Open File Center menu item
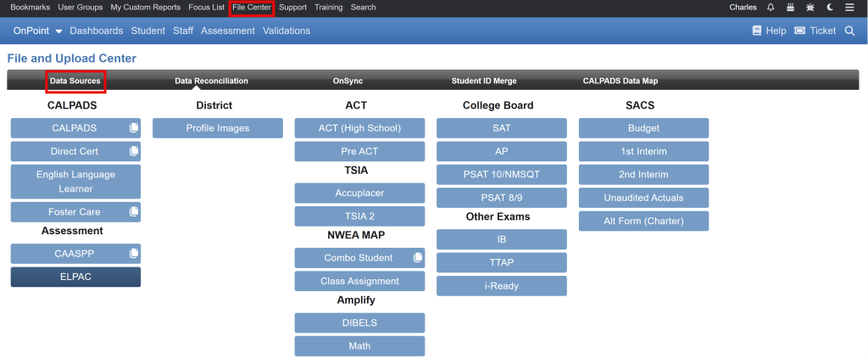 pos(252,7)
